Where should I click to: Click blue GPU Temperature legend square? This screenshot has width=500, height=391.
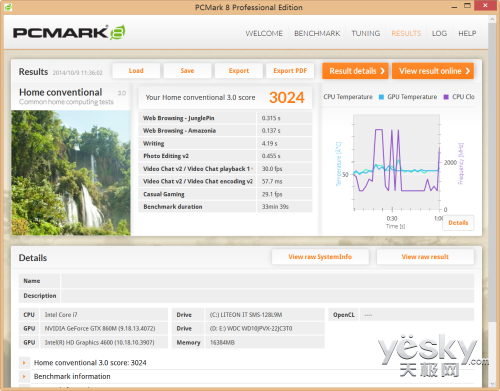point(381,97)
